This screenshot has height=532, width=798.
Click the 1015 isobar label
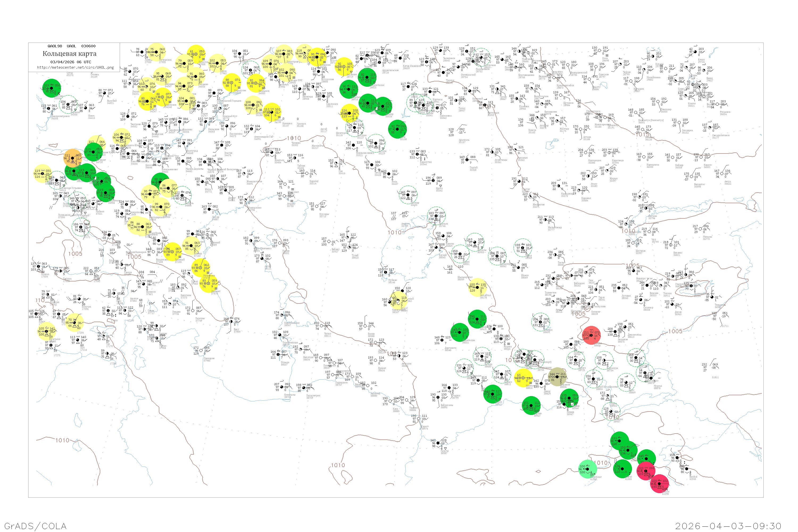[643, 134]
